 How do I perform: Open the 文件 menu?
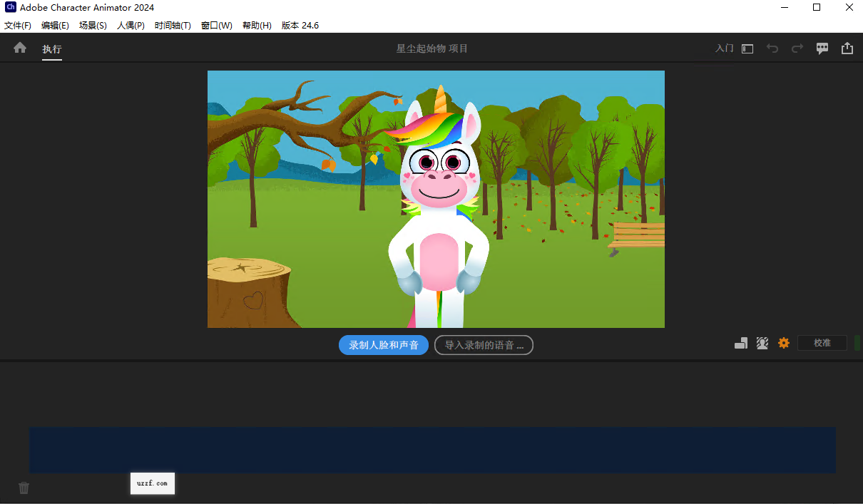point(18,25)
